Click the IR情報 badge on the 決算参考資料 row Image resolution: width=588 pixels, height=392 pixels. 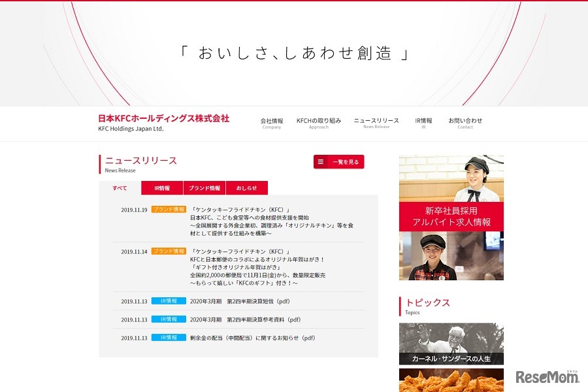point(167,320)
